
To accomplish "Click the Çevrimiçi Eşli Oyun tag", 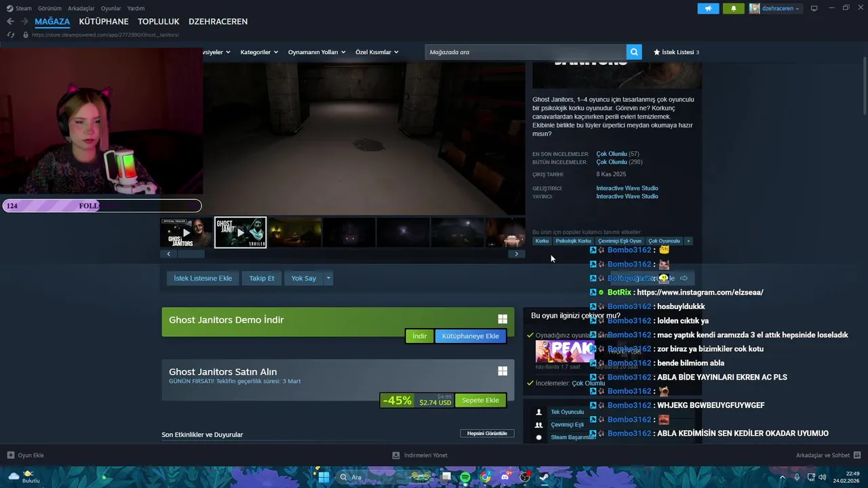I will tap(619, 241).
